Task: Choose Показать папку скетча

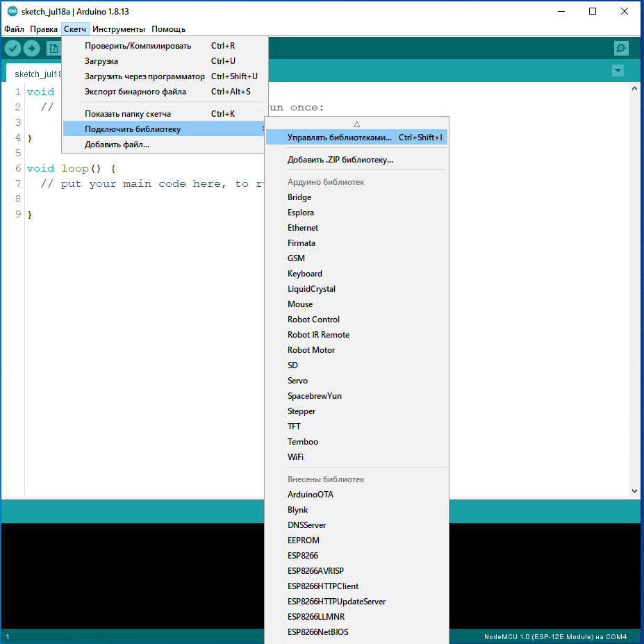Action: (128, 114)
